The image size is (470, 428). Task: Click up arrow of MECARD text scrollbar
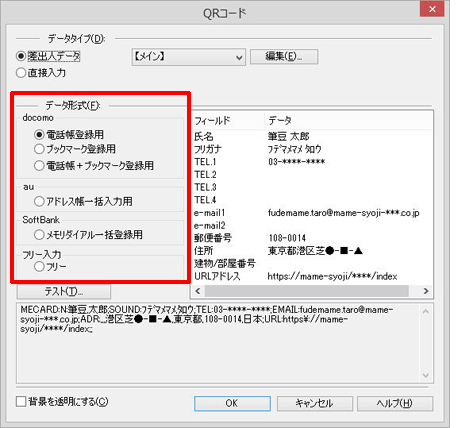click(x=426, y=311)
